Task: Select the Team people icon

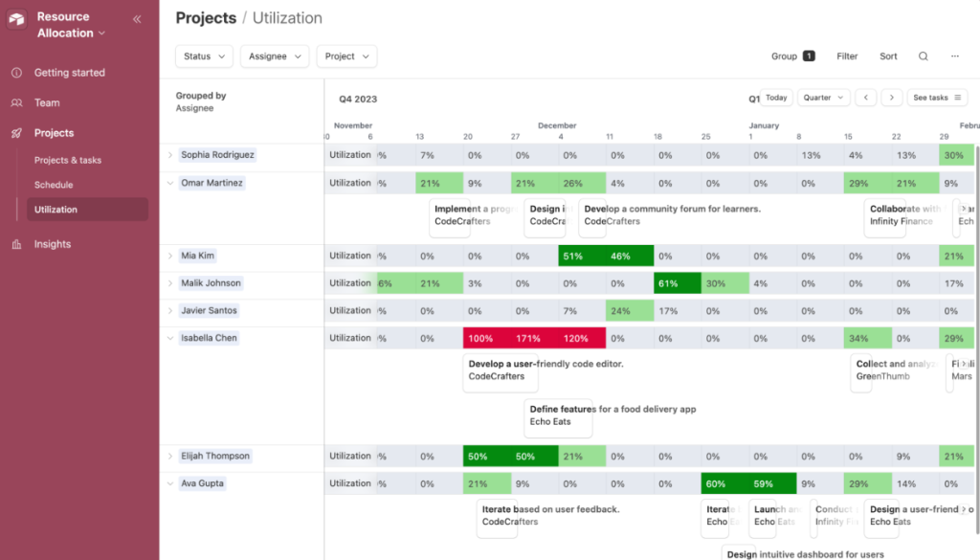Action: click(19, 102)
